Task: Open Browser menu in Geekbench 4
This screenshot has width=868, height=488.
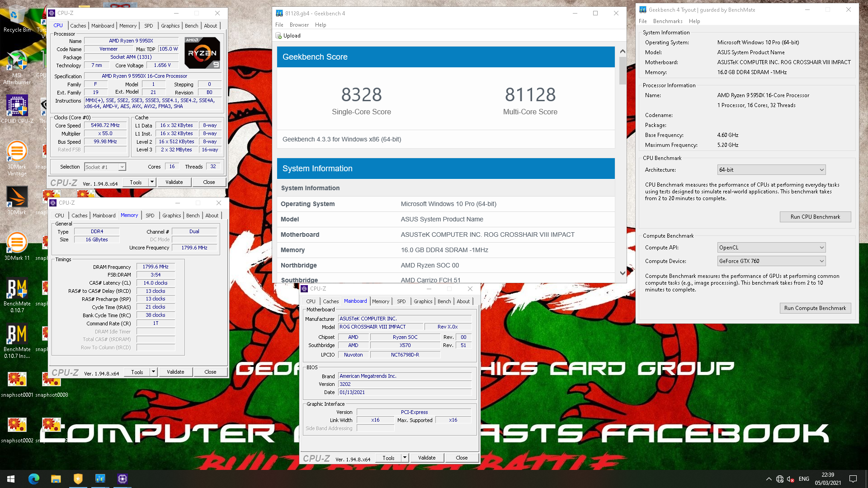Action: [x=299, y=25]
